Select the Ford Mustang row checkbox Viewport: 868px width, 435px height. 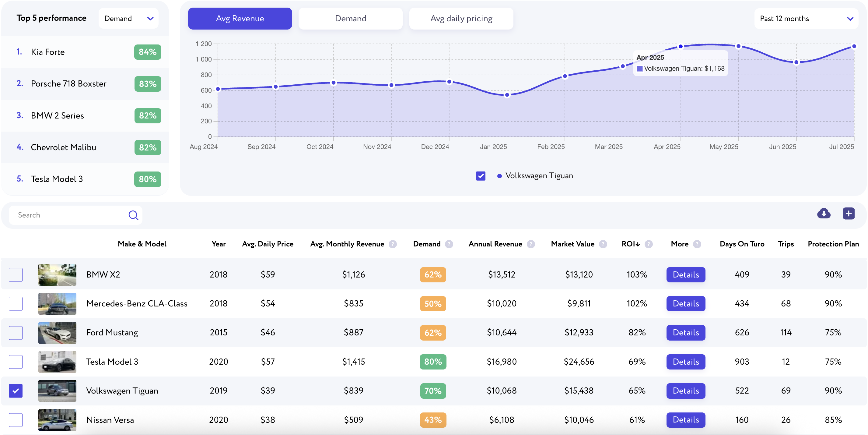[x=16, y=332]
